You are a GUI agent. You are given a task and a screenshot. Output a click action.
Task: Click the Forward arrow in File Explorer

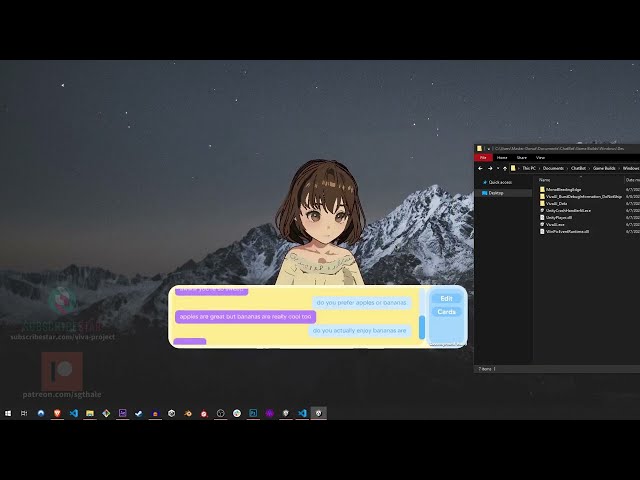click(490, 168)
